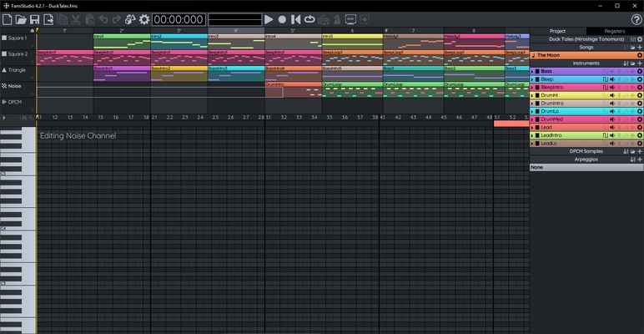
Task: Open project properties gear next to Duck Tales
Action: (640, 39)
